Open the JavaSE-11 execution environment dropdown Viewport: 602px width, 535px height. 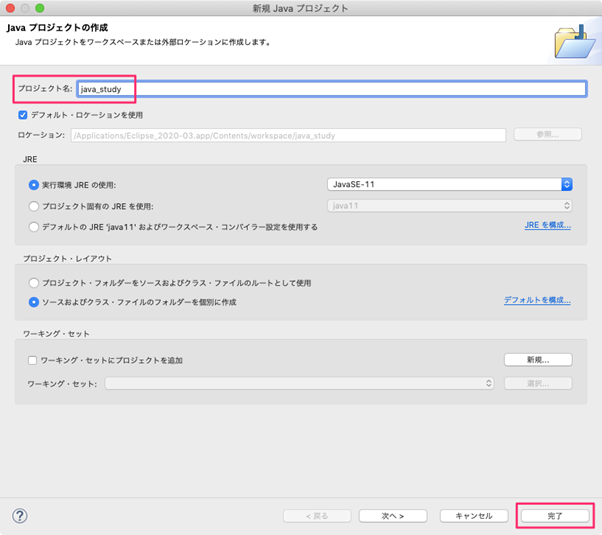(x=450, y=184)
